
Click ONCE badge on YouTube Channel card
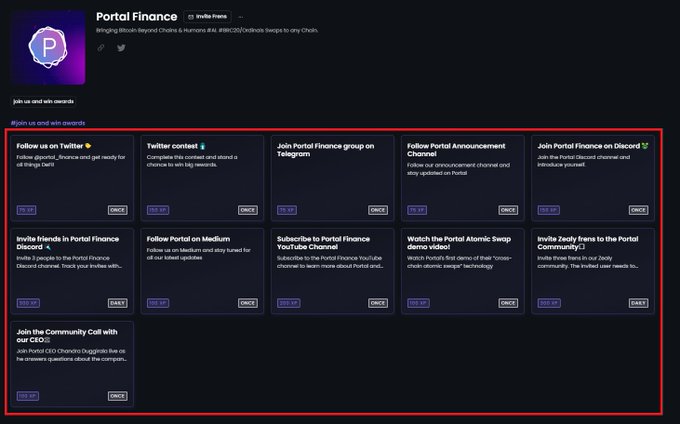tap(378, 303)
